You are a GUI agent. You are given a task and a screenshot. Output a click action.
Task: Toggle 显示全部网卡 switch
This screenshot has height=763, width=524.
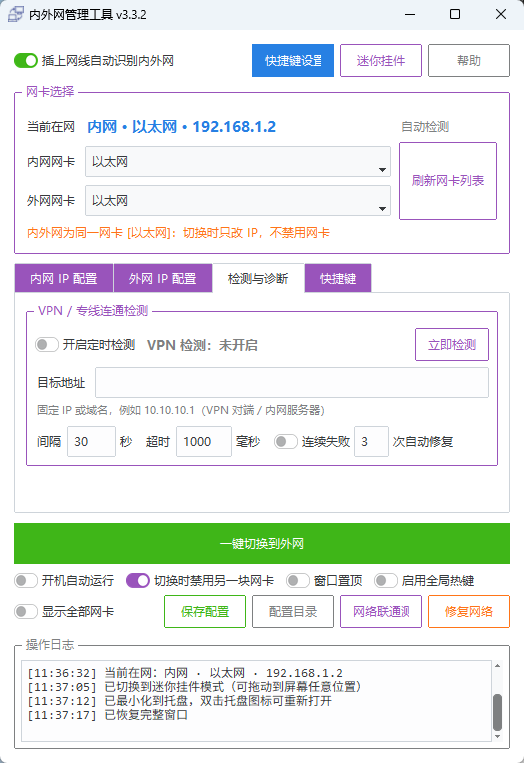click(26, 612)
